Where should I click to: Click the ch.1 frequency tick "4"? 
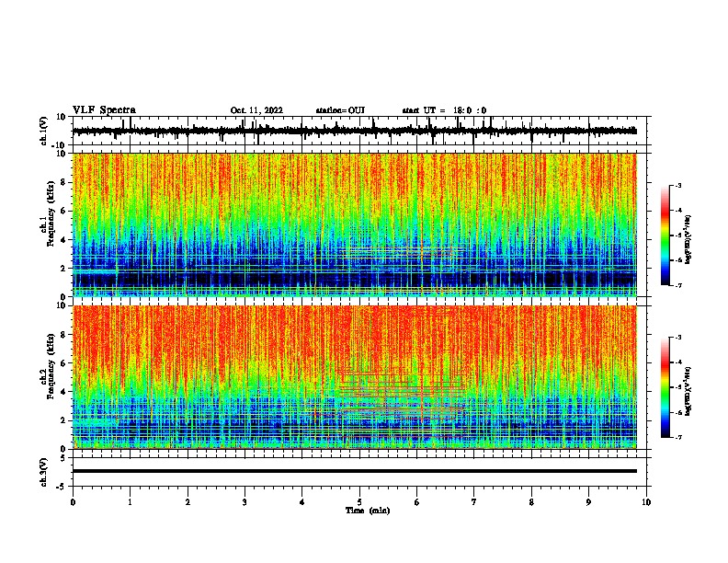(63, 240)
